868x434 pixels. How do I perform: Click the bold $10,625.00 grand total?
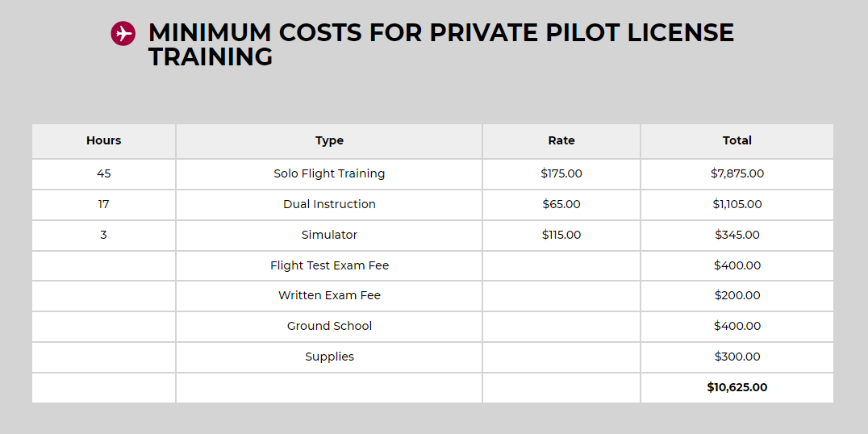pyautogui.click(x=737, y=387)
